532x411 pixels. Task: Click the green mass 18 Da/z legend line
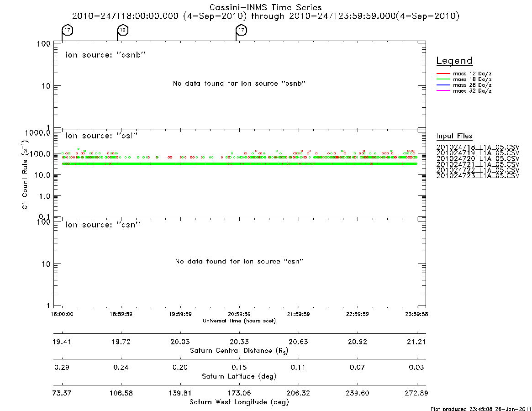tap(443, 79)
